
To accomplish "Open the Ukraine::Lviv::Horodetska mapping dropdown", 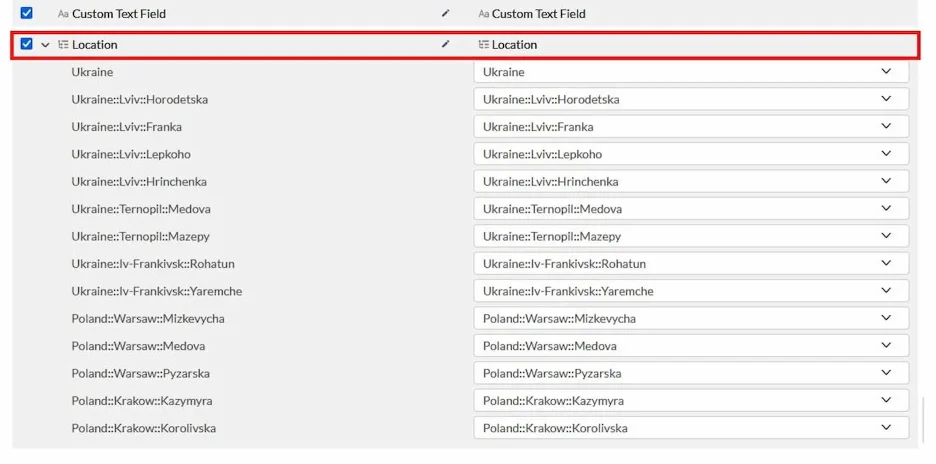I will pos(691,99).
